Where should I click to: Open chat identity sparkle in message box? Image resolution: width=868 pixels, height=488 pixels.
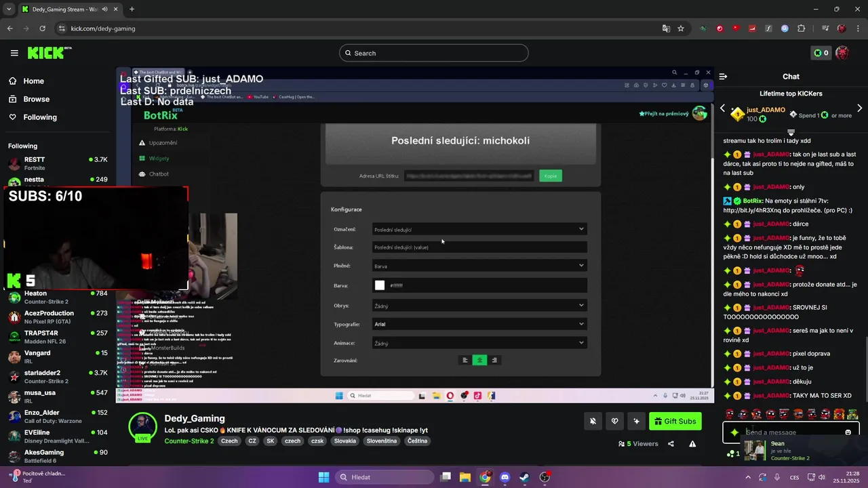coord(734,432)
